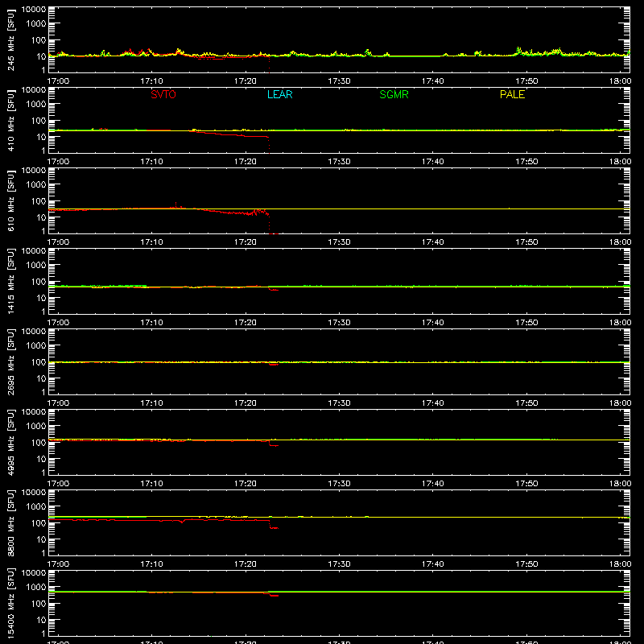Click the 10000 y-tick on 245 MHz plot
Viewport: 644px width, 644px height.
(34, 10)
